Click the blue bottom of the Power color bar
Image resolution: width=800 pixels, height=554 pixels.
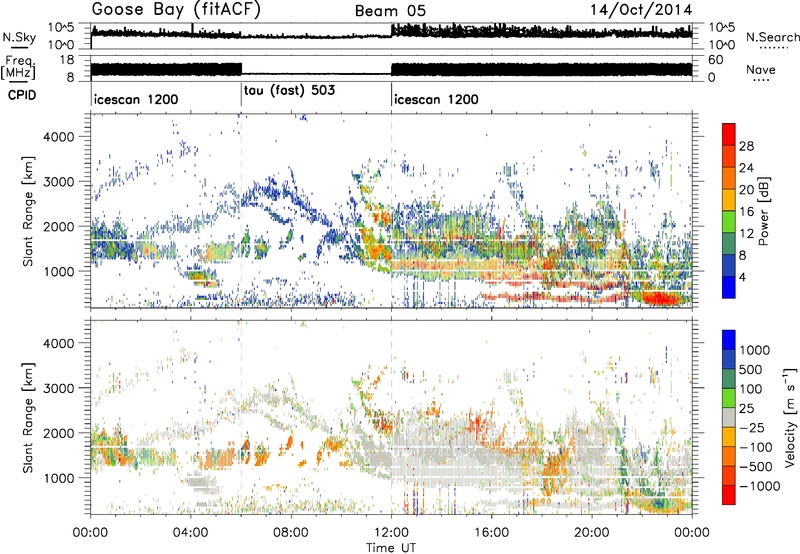(729, 287)
